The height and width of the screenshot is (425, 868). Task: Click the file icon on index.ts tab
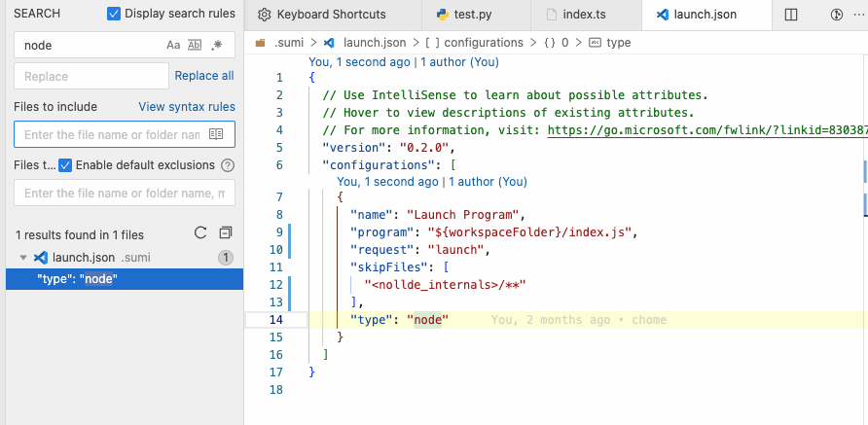click(552, 15)
